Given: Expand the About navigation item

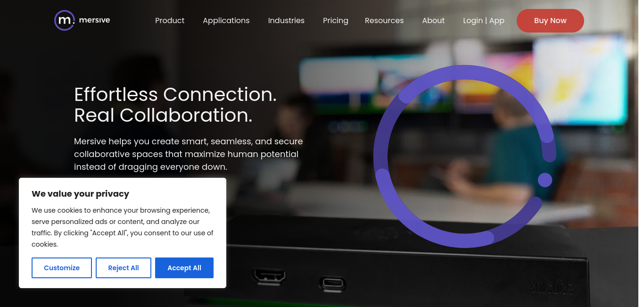Looking at the screenshot, I should (x=433, y=21).
